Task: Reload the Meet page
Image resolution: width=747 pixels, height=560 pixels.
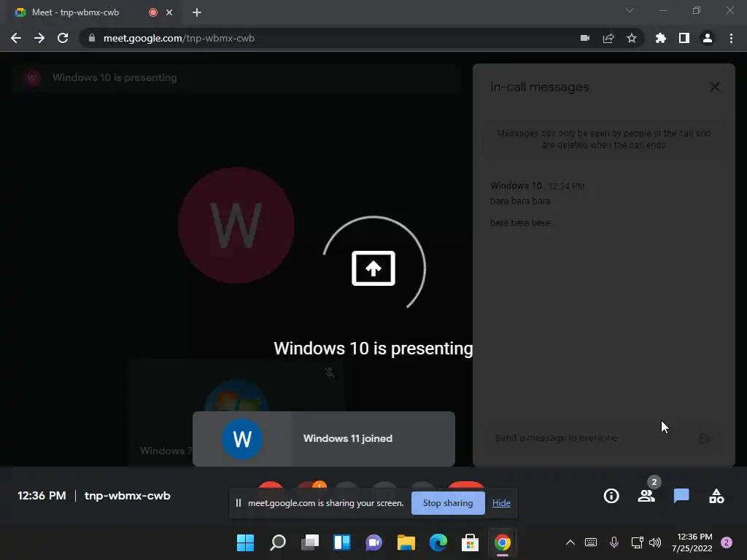Action: click(x=63, y=38)
